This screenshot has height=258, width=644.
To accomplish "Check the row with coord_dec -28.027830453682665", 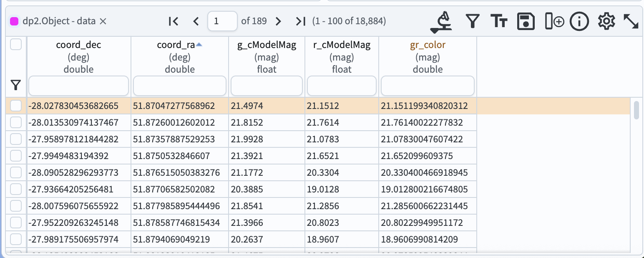I will (x=16, y=106).
